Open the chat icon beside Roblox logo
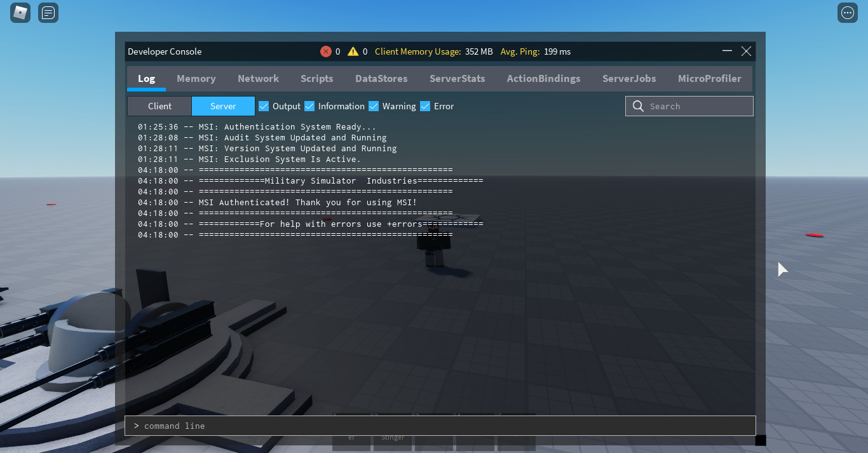Viewport: 868px width, 453px height. point(48,12)
